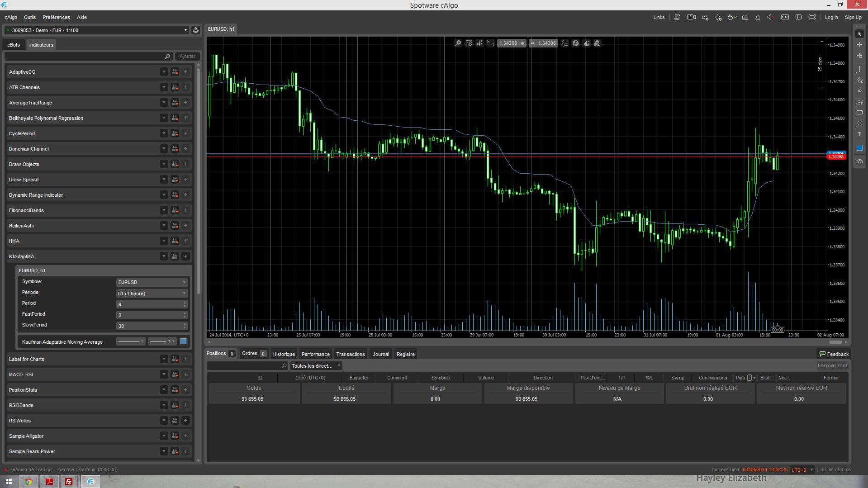Open the cAlgo menu
This screenshot has width=868, height=488.
[x=11, y=17]
